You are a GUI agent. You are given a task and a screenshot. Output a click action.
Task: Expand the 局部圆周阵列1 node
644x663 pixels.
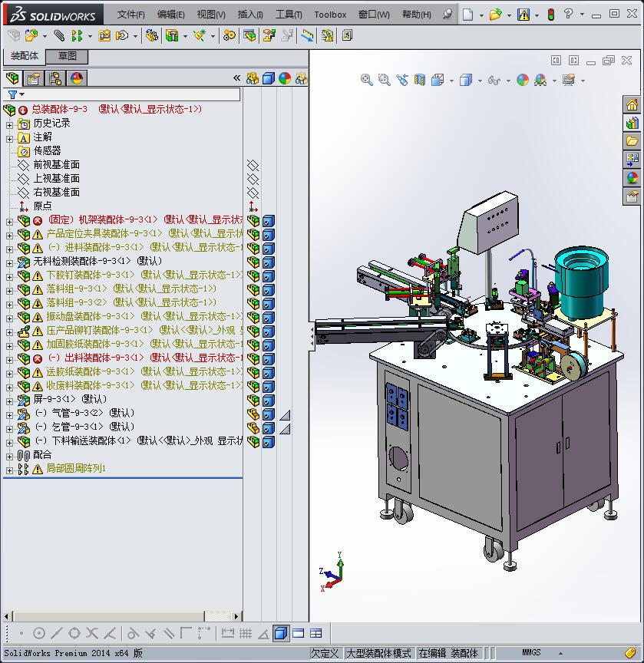[x=9, y=470]
